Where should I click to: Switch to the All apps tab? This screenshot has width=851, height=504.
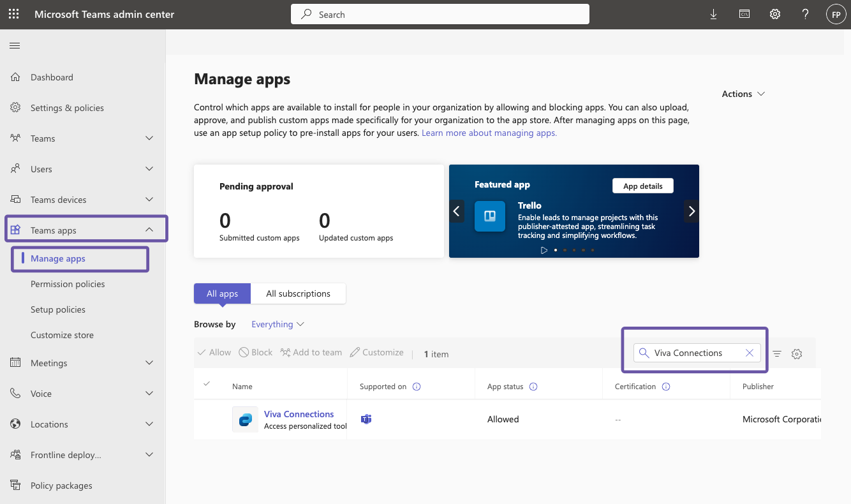pyautogui.click(x=222, y=293)
